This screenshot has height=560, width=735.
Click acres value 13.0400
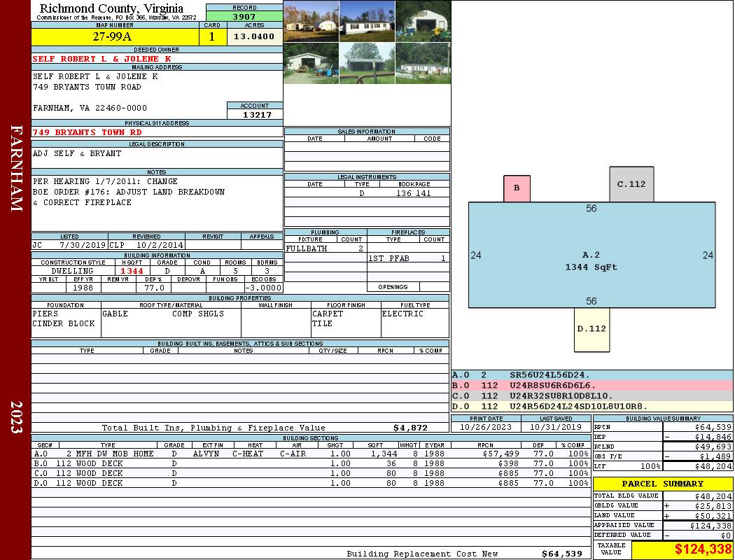click(254, 36)
